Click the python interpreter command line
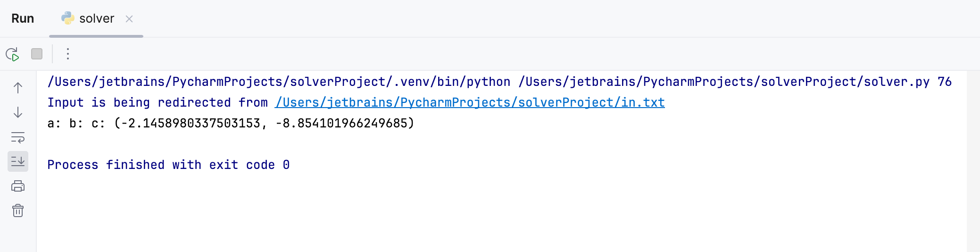Screen dimensions: 980x252 coord(278,82)
